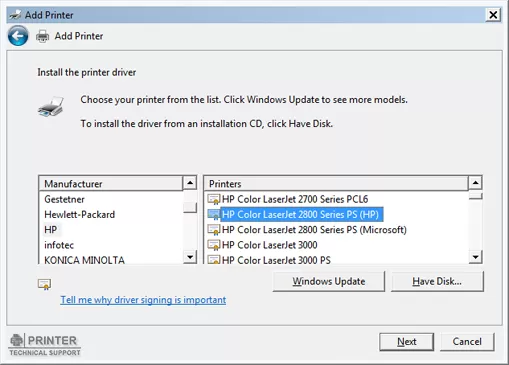
Task: Click the title bar Add Printer icon
Action: 15,15
